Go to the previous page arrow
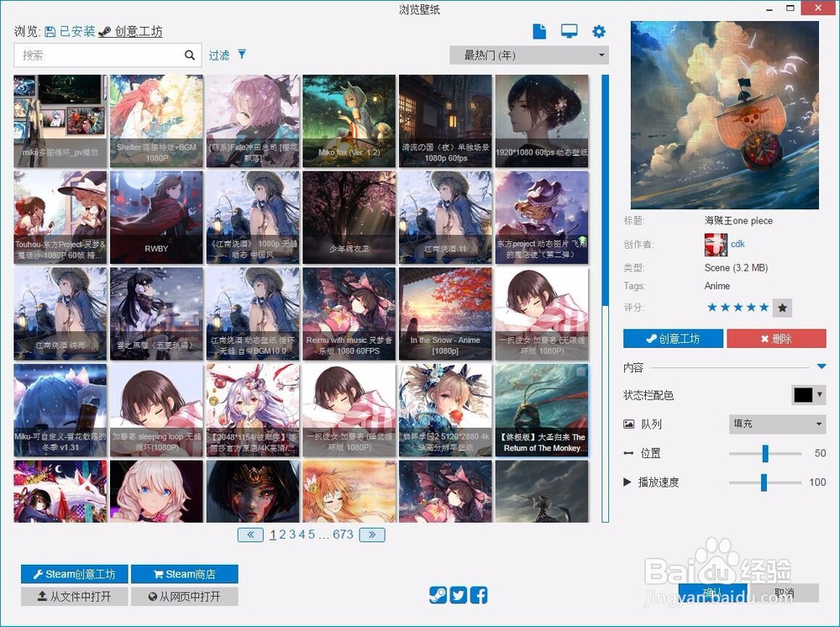The image size is (840, 627). point(250,535)
